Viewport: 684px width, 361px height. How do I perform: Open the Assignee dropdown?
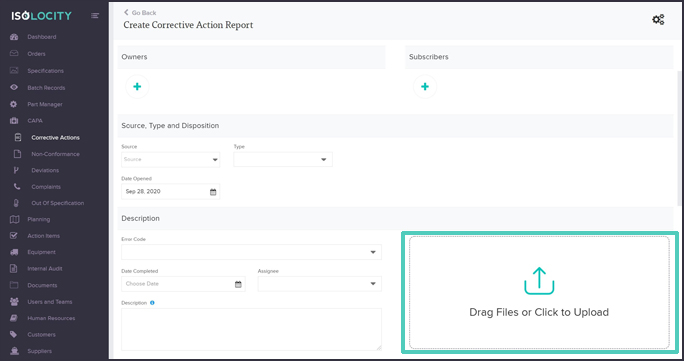(320, 284)
